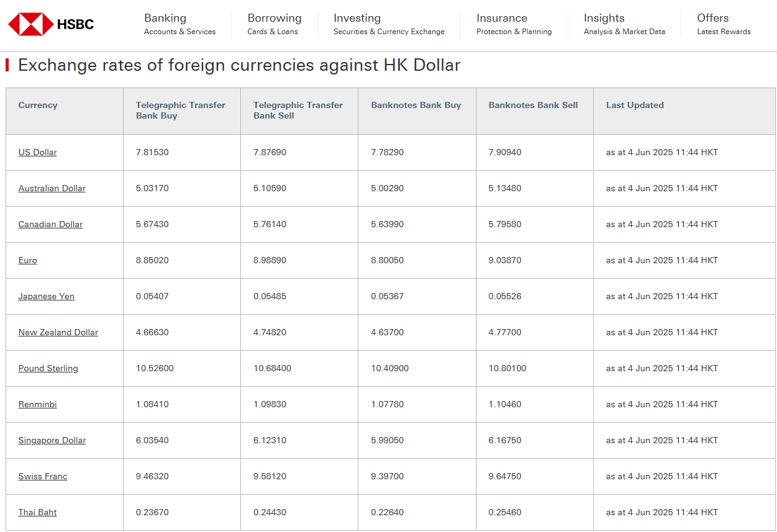
Task: Open the Investing menu
Action: point(388,24)
